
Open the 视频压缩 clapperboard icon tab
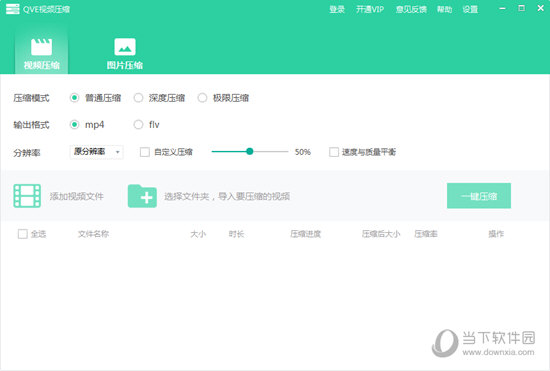pyautogui.click(x=41, y=47)
